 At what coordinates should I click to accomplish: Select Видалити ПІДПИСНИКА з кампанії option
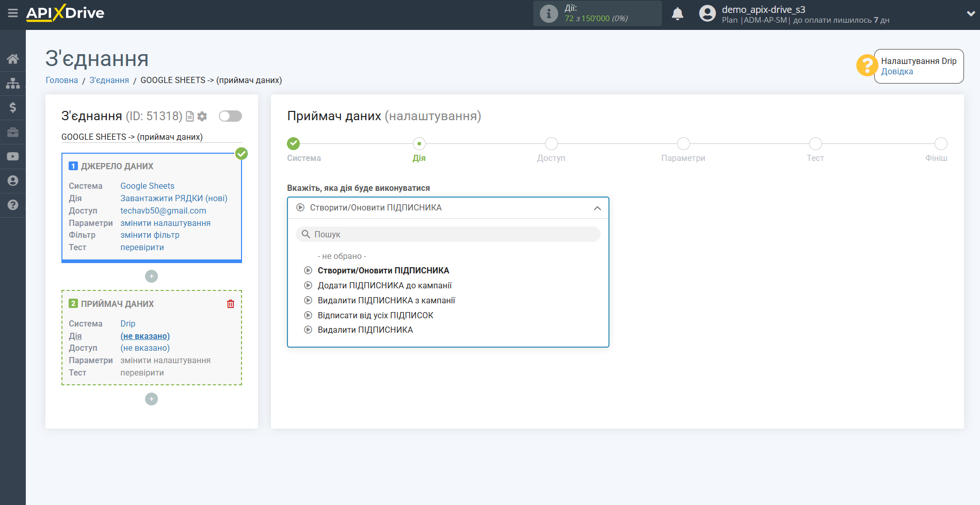(x=387, y=301)
